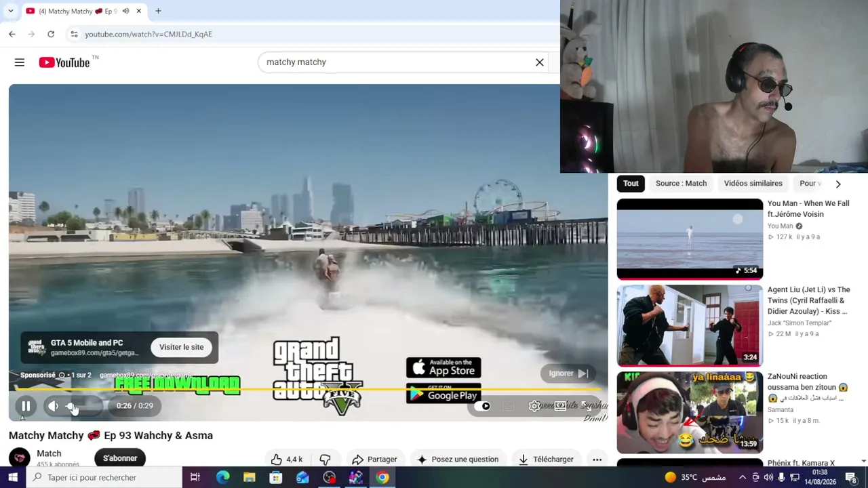Launch Microsoft Edge from the taskbar
The height and width of the screenshot is (488, 868).
pyautogui.click(x=222, y=478)
